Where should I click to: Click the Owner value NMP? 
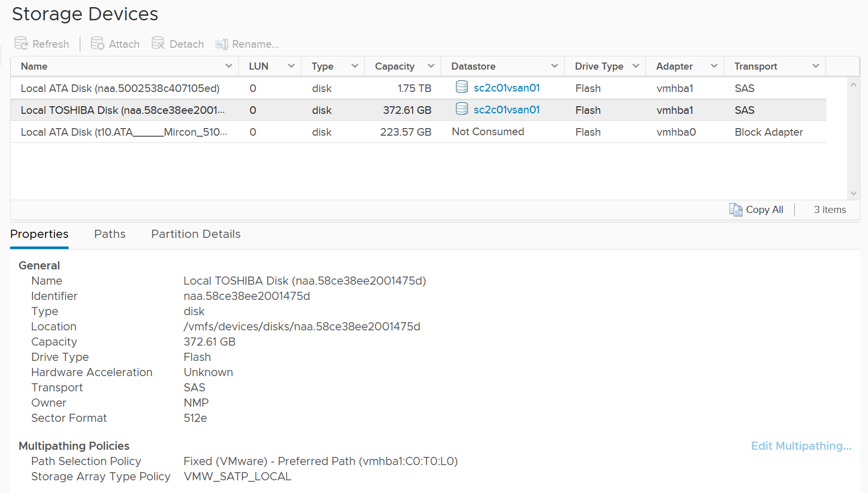tap(196, 403)
